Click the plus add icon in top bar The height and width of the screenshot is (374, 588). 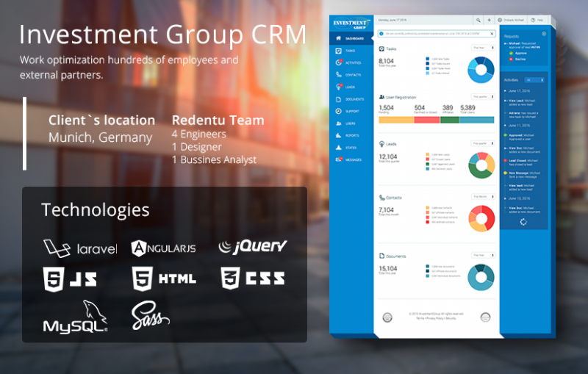[489, 20]
